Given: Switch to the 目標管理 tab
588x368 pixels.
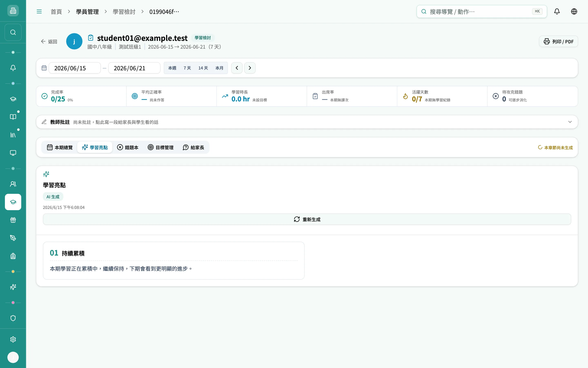Looking at the screenshot, I should coord(161,147).
